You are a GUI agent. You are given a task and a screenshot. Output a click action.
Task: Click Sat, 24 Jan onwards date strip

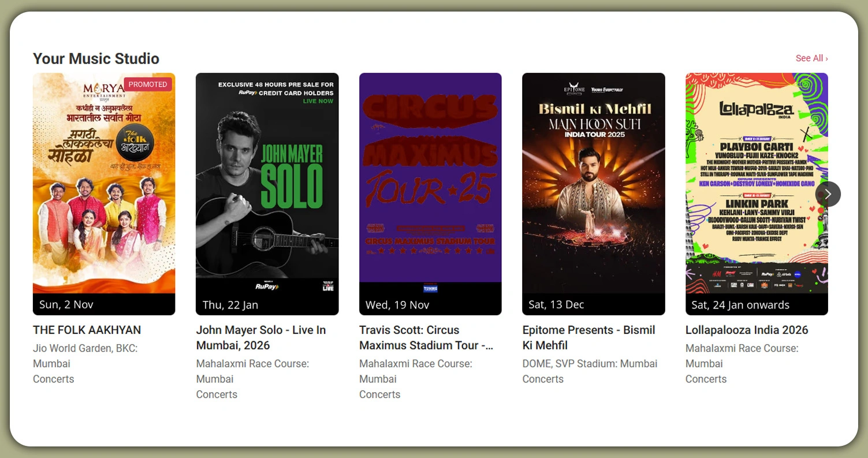757,304
